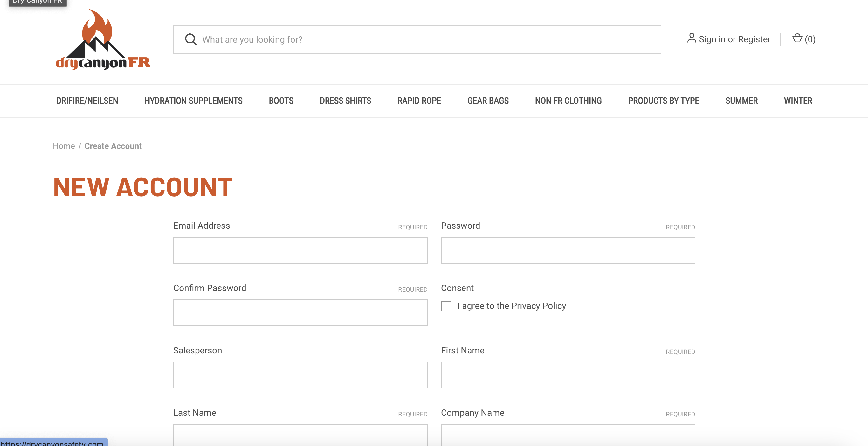868x446 pixels.
Task: Click the Confirm Password field
Action: [x=300, y=312]
